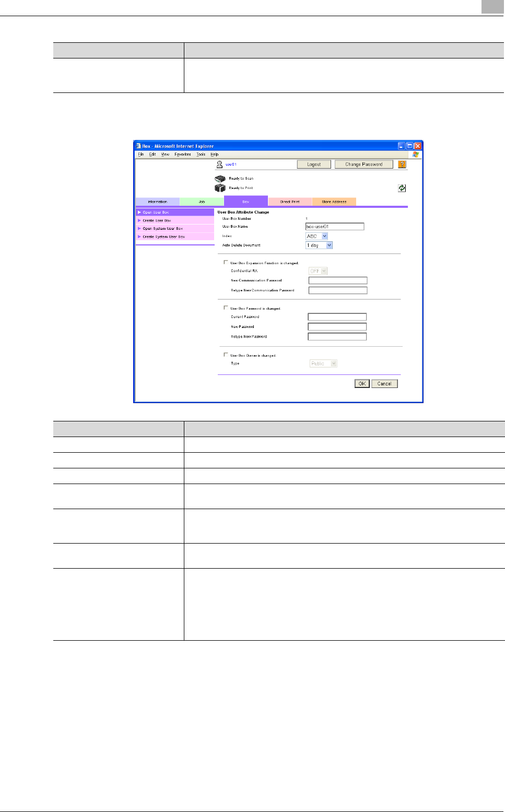
Task: Minimize the Internet Explorer window
Action: pyautogui.click(x=402, y=146)
